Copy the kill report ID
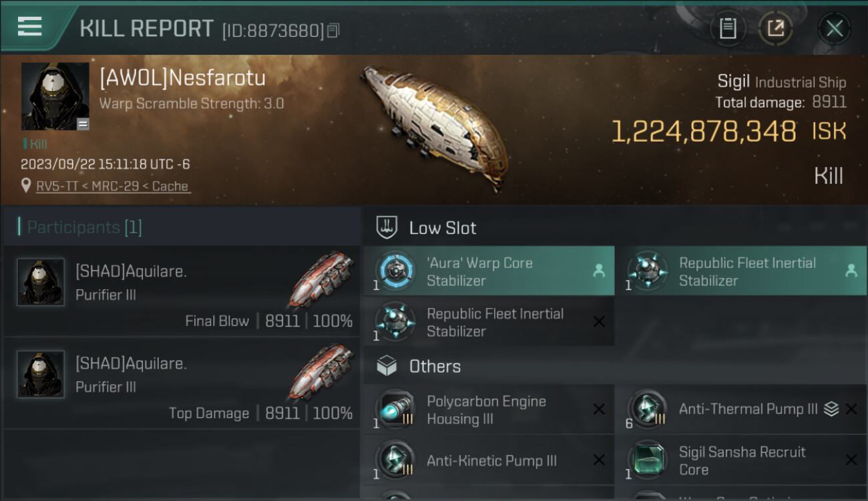 [333, 31]
